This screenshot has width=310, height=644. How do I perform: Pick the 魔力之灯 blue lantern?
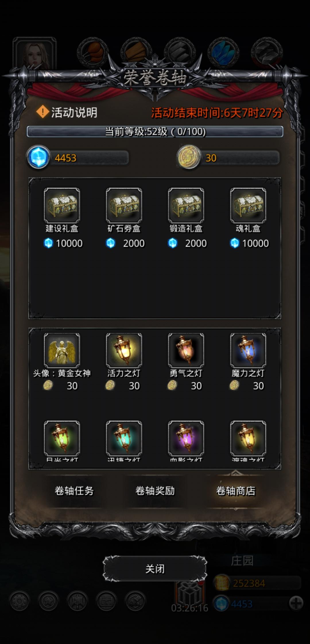[248, 350]
